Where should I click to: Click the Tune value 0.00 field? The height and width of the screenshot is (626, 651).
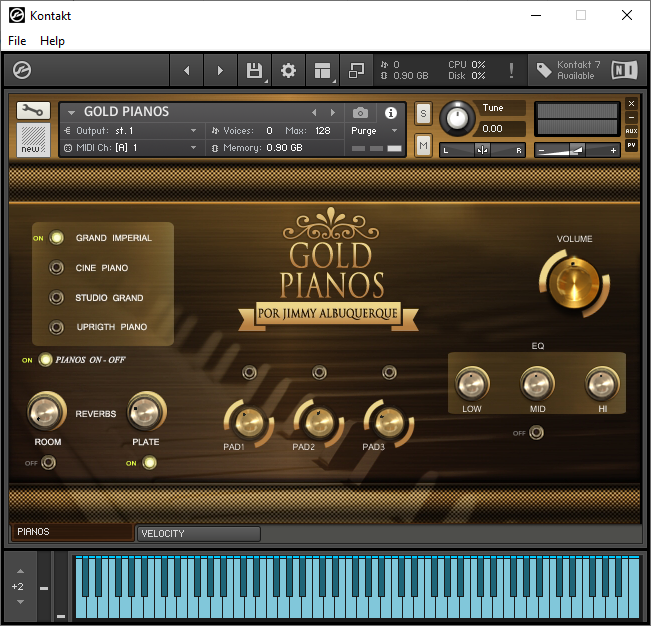(501, 129)
